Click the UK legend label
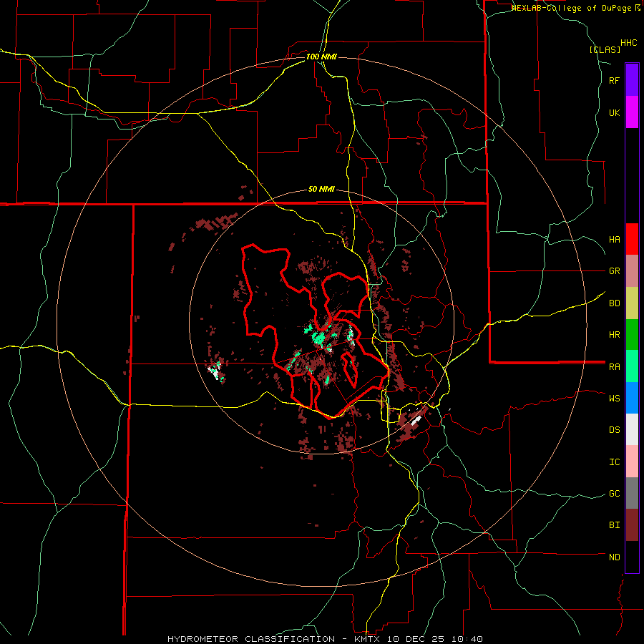 pyautogui.click(x=614, y=113)
